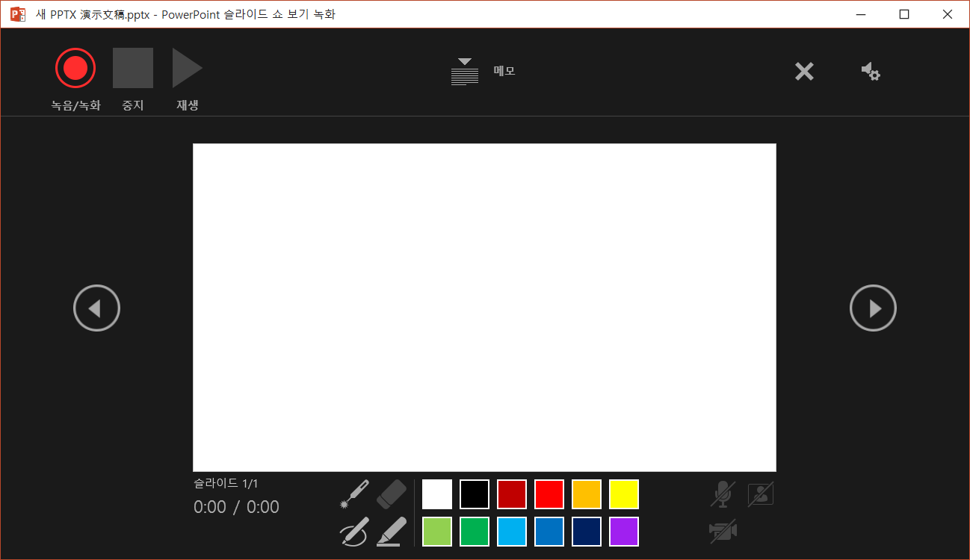Select the eraser tool
Viewport: 970px width, 560px height.
pos(392,494)
